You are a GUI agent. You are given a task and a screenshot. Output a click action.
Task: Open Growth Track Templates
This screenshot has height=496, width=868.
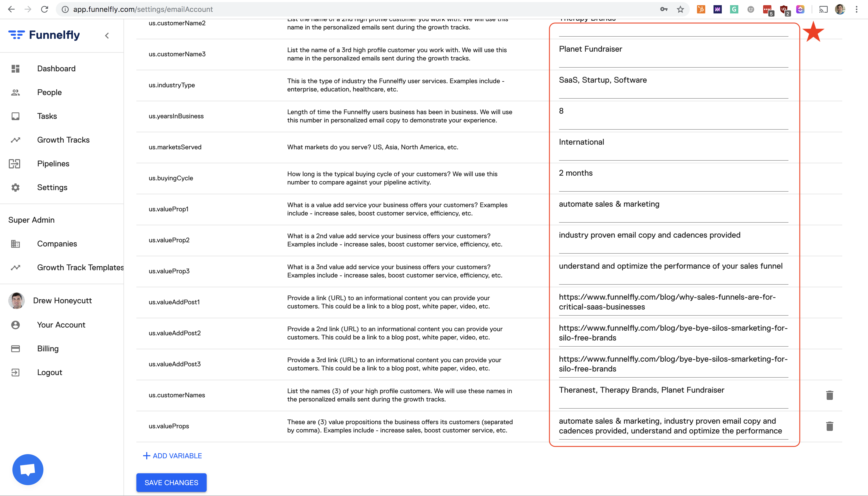pyautogui.click(x=80, y=267)
